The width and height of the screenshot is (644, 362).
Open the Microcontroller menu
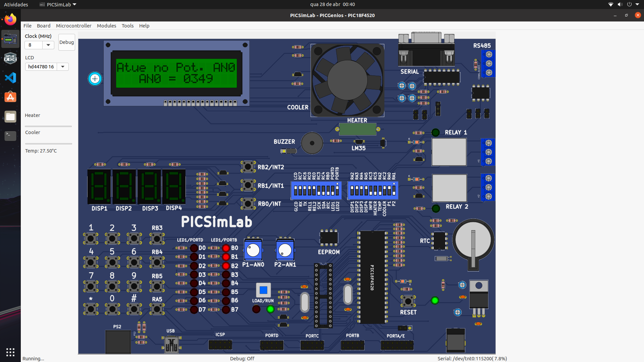pyautogui.click(x=73, y=25)
